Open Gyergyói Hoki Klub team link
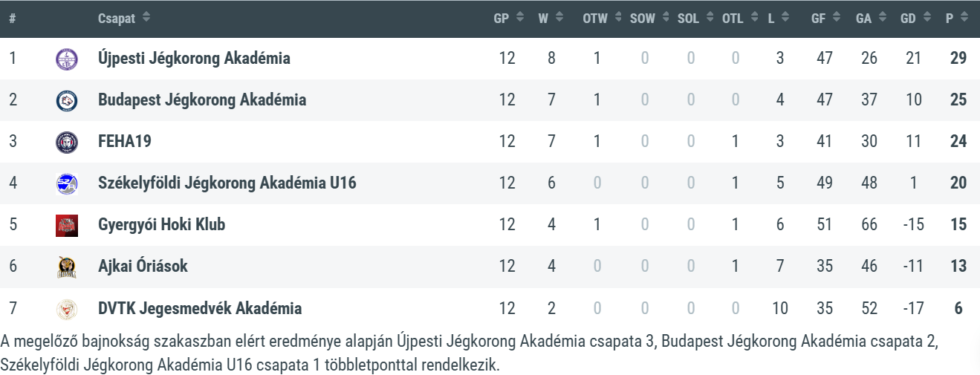Screen dimensions: 980x375 click(x=161, y=225)
